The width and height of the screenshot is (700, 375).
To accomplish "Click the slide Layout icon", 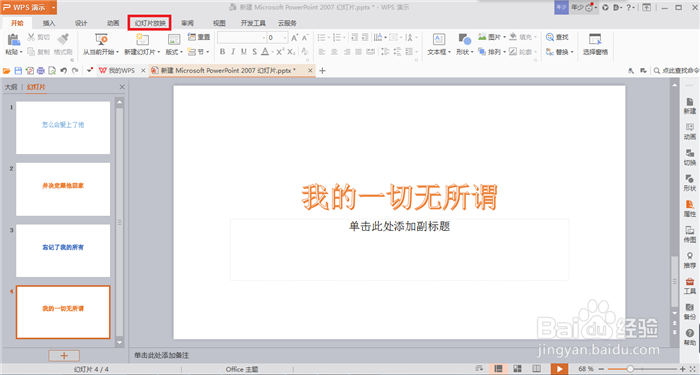I will tap(173, 39).
